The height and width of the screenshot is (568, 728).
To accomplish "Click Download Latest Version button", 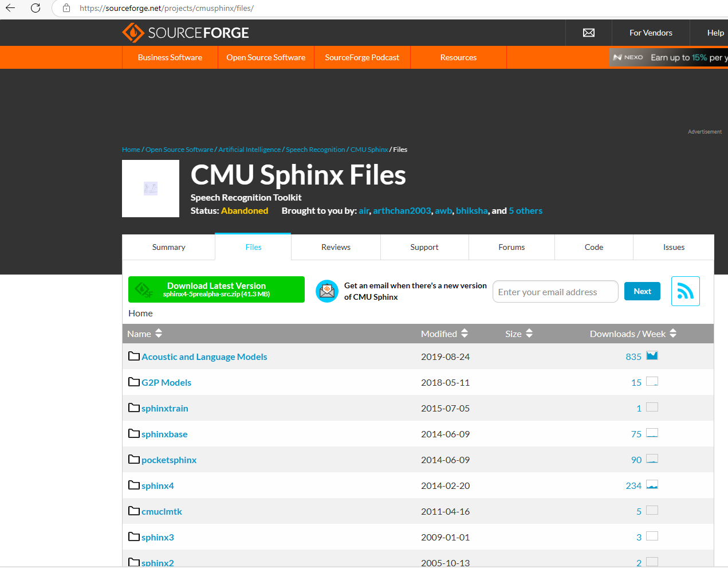I will (217, 289).
